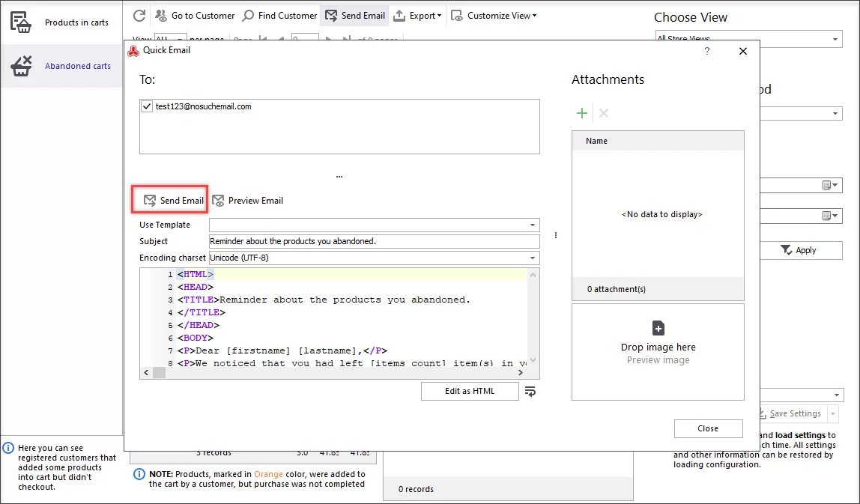Expand All Store Views dropdown

click(835, 39)
